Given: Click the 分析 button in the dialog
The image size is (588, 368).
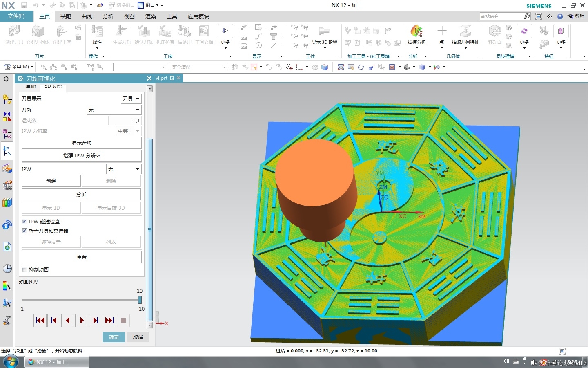Looking at the screenshot, I should [82, 194].
